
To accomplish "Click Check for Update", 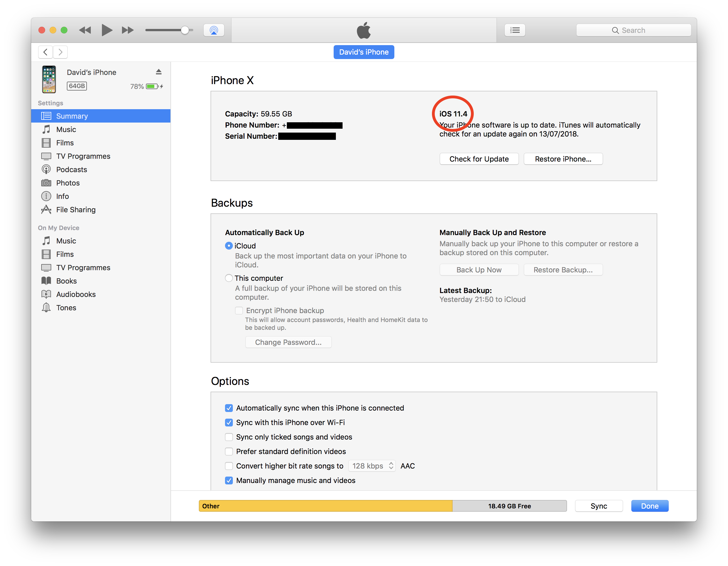I will pyautogui.click(x=479, y=159).
